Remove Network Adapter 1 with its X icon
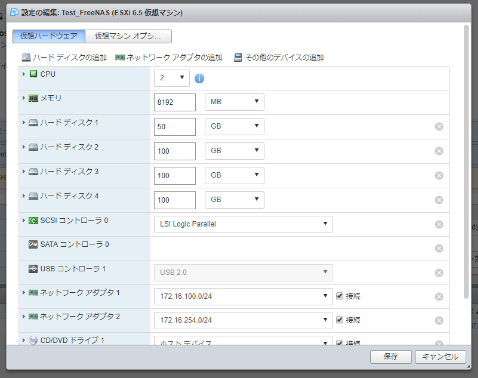Image resolution: width=478 pixels, height=378 pixels. coord(439,297)
